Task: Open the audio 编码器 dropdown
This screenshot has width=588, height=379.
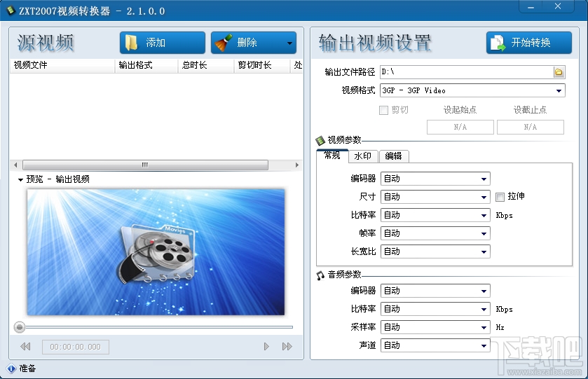Action: (x=435, y=291)
